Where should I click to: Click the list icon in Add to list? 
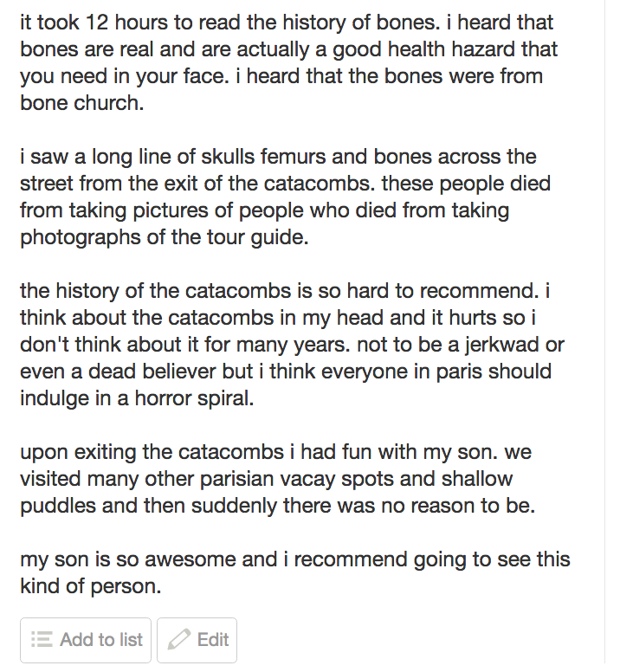coord(42,640)
